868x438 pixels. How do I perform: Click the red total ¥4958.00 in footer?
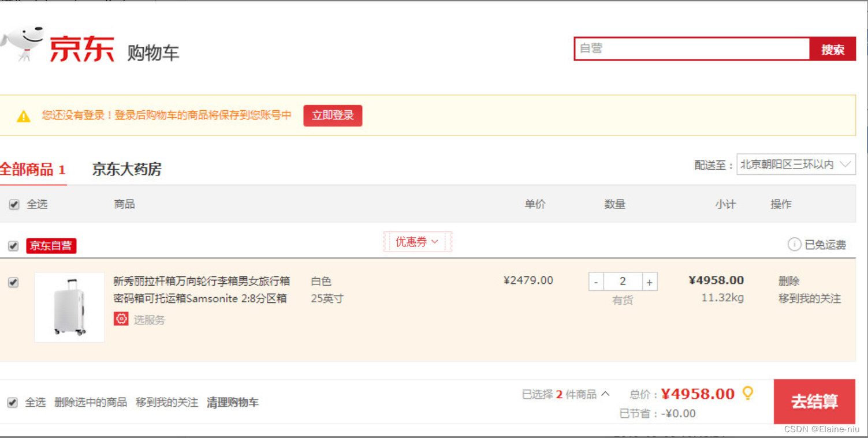[698, 394]
